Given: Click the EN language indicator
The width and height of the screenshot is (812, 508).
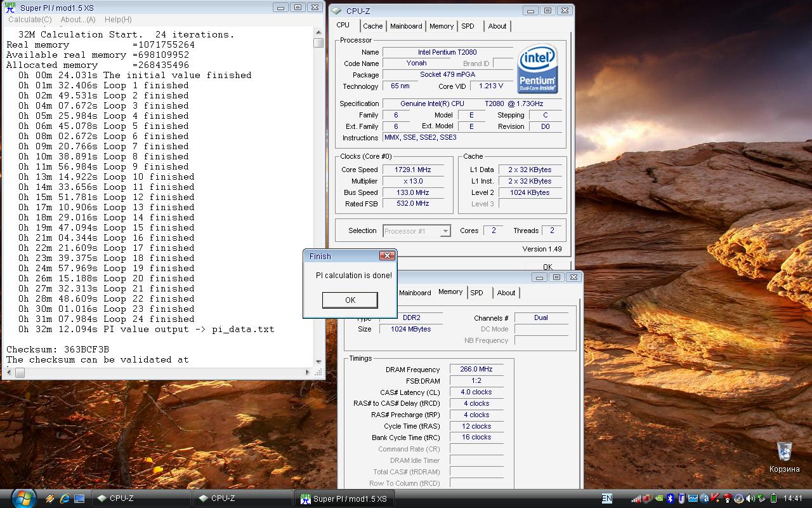Looking at the screenshot, I should click(x=607, y=498).
